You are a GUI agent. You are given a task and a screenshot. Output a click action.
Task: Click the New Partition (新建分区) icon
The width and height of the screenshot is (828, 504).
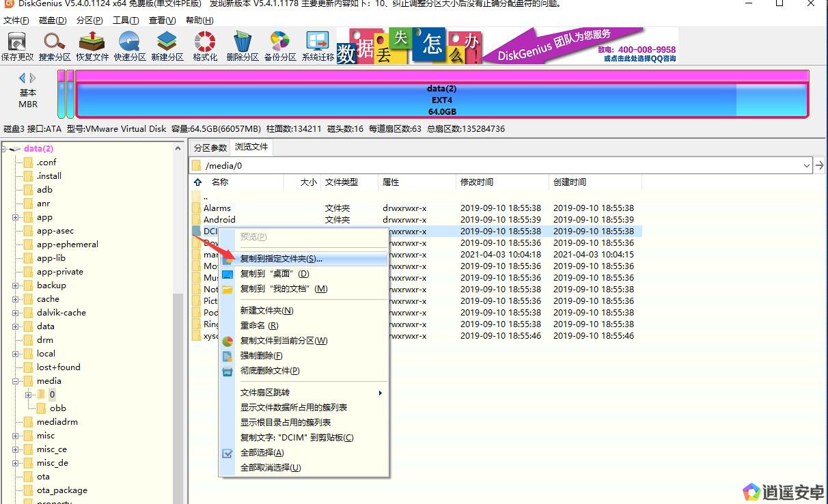[x=167, y=46]
